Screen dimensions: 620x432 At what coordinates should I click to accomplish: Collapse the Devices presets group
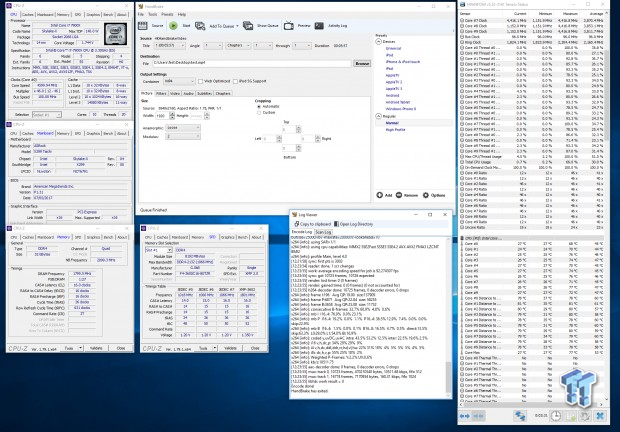point(378,42)
